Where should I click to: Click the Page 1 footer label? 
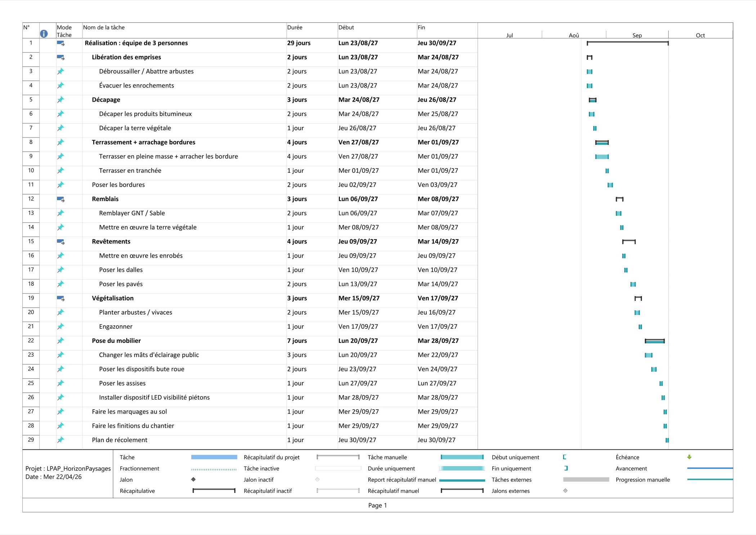[x=377, y=505]
